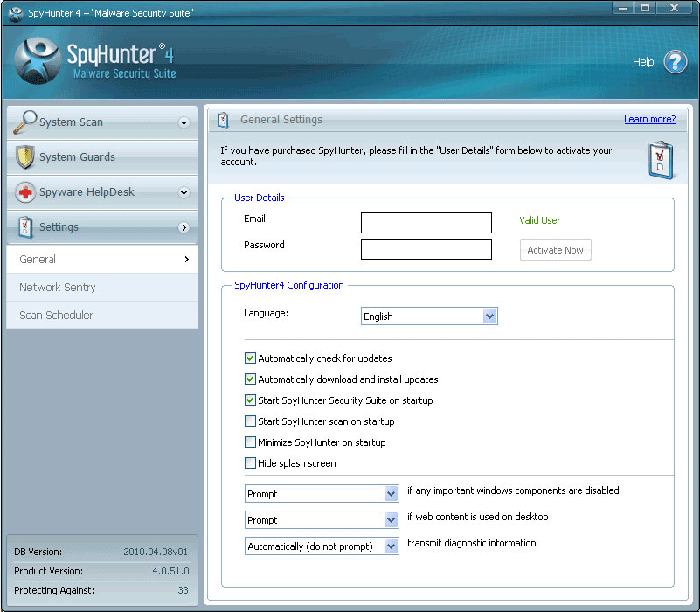Click the Settings clipboard icon in sidebar
Viewport: 700px width, 612px height.
click(25, 227)
